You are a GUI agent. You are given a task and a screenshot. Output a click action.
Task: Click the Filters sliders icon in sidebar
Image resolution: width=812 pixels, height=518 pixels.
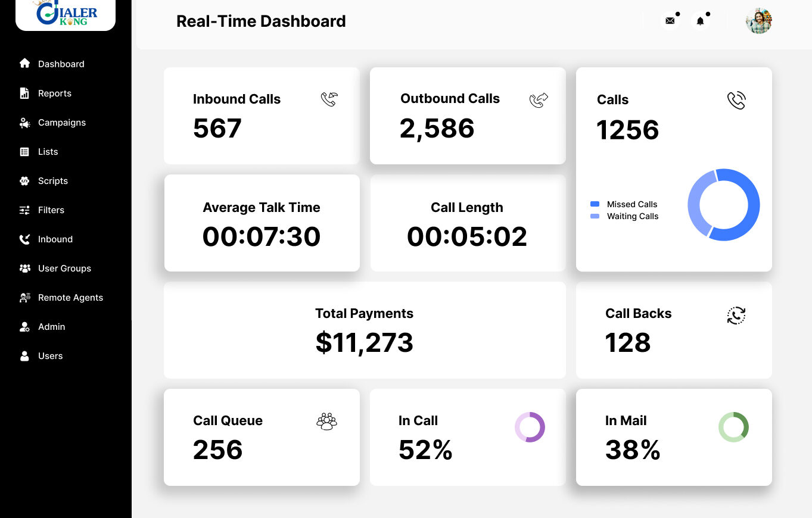pos(24,210)
